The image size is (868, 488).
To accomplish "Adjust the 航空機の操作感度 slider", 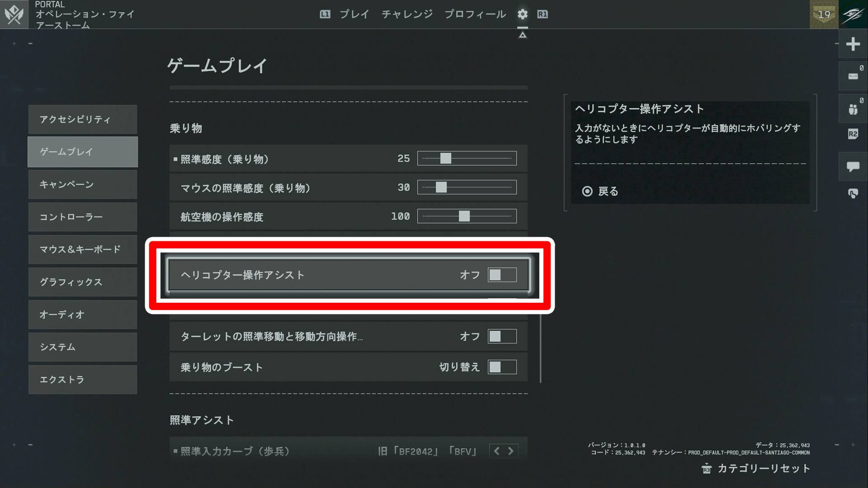I will click(x=464, y=216).
